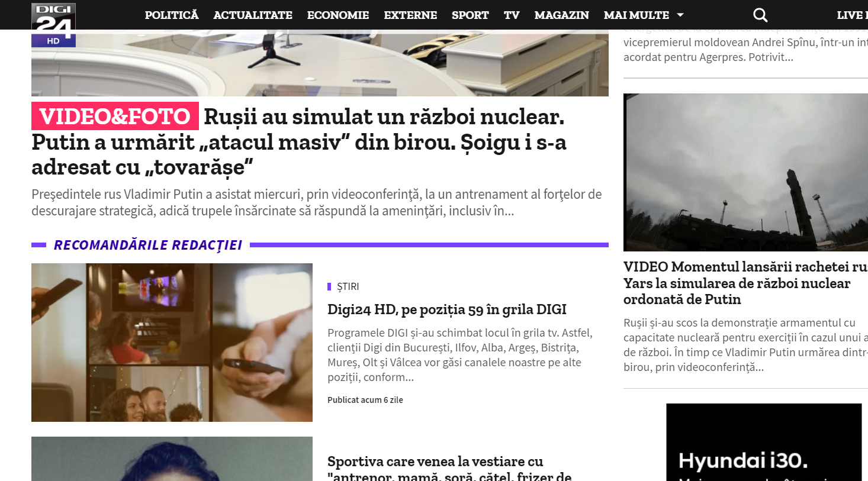Open the ȘTIRI category tag
This screenshot has height=481, width=868.
pos(348,286)
